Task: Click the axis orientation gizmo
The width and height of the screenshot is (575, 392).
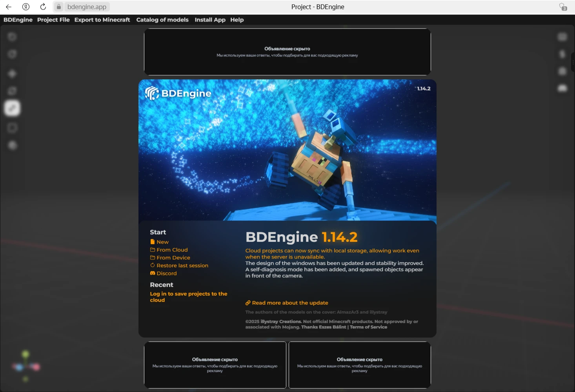Action: [26, 366]
